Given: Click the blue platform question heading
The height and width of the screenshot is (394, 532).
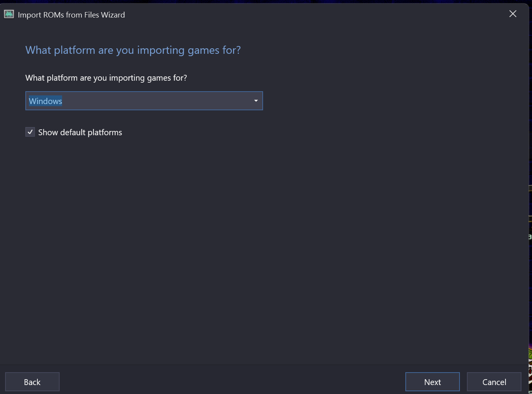Looking at the screenshot, I should 133,50.
